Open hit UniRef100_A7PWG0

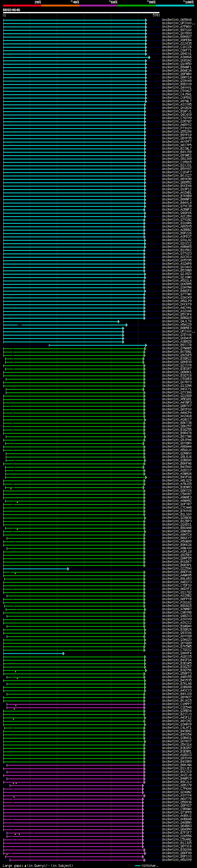point(177,26)
